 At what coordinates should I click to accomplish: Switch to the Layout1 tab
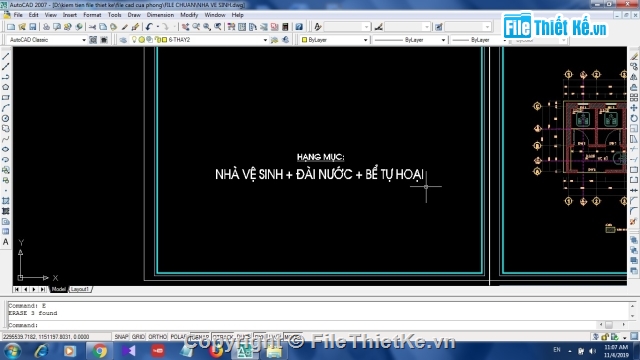[x=80, y=289]
